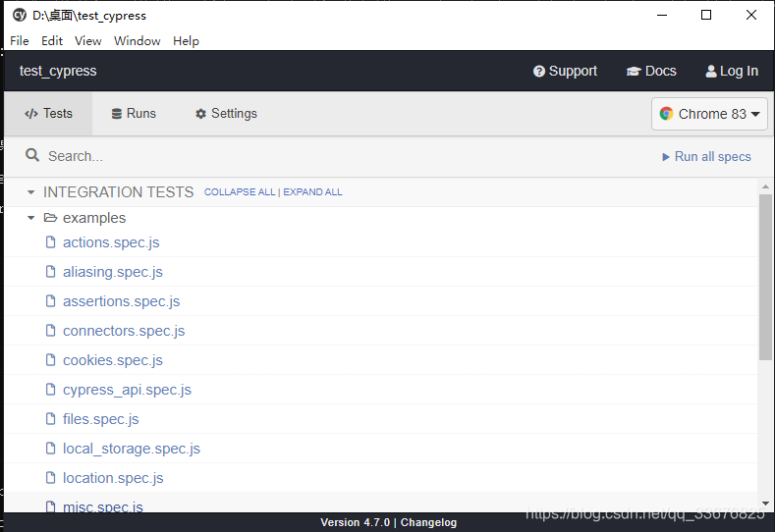
Task: Click the Support question mark icon
Action: [538, 72]
